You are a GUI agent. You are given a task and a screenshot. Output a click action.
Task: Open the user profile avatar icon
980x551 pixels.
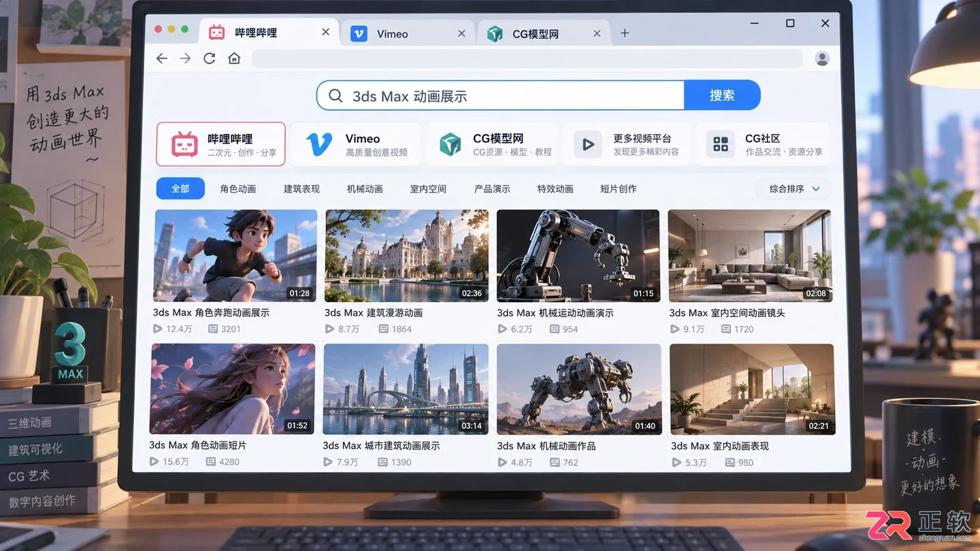pyautogui.click(x=822, y=59)
